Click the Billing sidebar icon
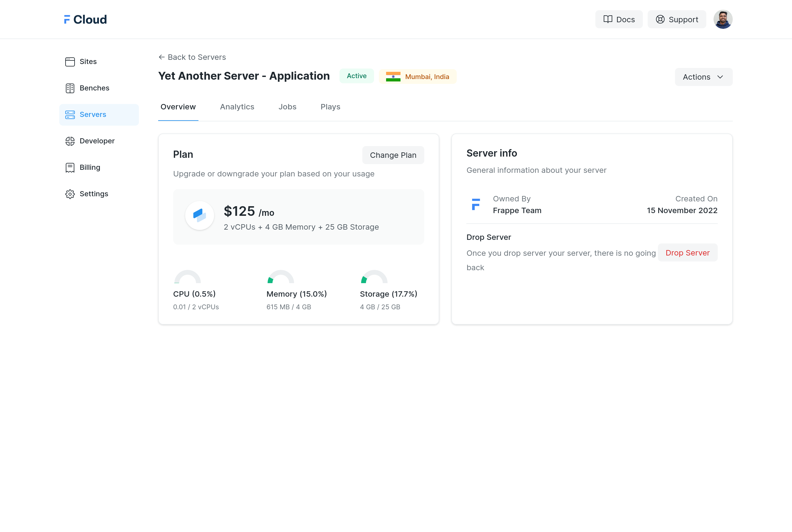 click(71, 167)
